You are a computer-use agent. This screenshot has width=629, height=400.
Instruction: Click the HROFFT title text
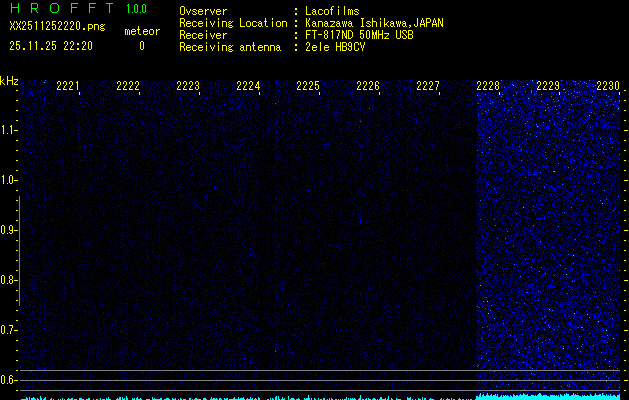pos(61,9)
